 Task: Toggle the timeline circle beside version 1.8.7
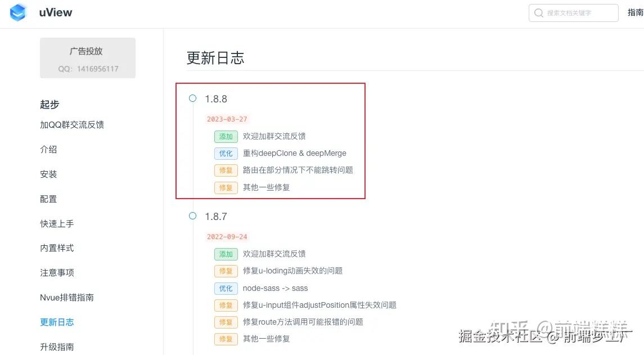(x=192, y=215)
